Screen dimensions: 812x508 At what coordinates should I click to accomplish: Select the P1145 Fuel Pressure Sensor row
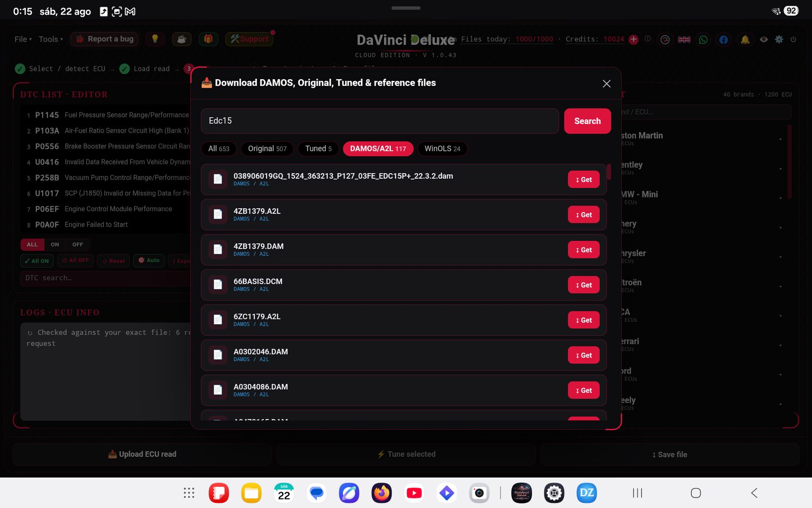pos(108,115)
